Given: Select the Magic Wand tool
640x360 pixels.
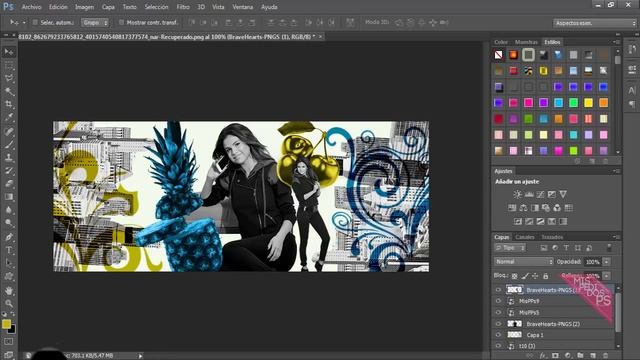Looking at the screenshot, I should pyautogui.click(x=9, y=91).
